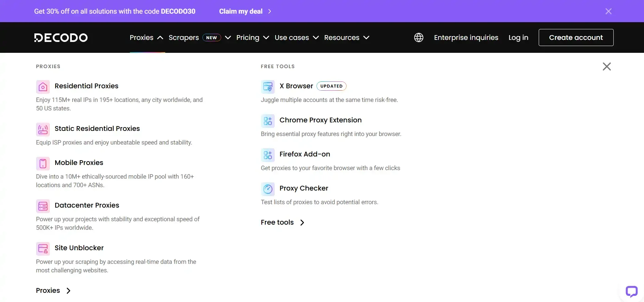Expand the Scrapers dropdown chevron
The height and width of the screenshot is (302, 644).
pos(228,37)
